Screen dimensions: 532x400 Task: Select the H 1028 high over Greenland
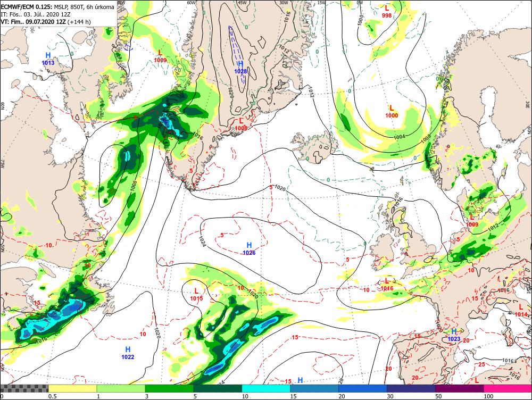click(240, 67)
